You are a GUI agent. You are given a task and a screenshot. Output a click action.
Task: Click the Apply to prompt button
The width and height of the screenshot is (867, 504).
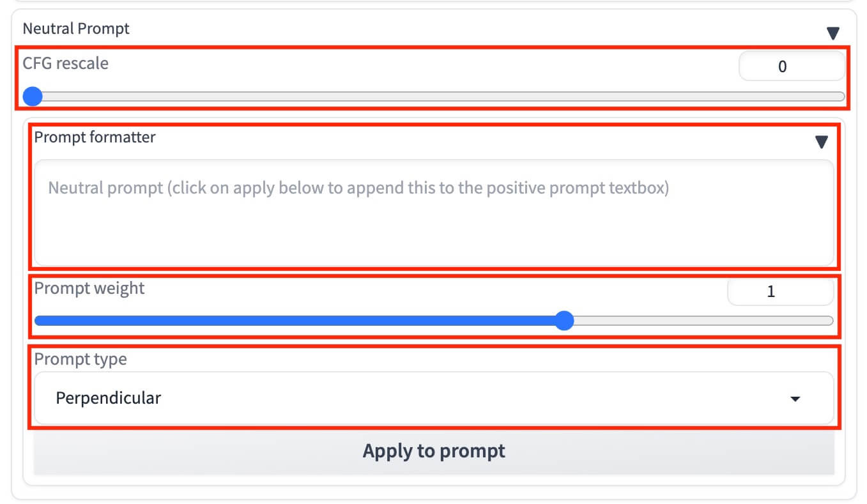point(433,451)
